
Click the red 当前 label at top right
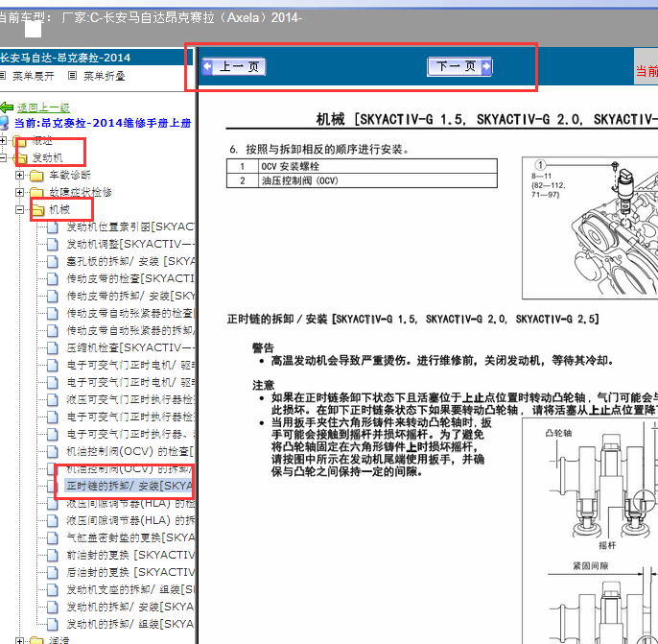(x=646, y=70)
